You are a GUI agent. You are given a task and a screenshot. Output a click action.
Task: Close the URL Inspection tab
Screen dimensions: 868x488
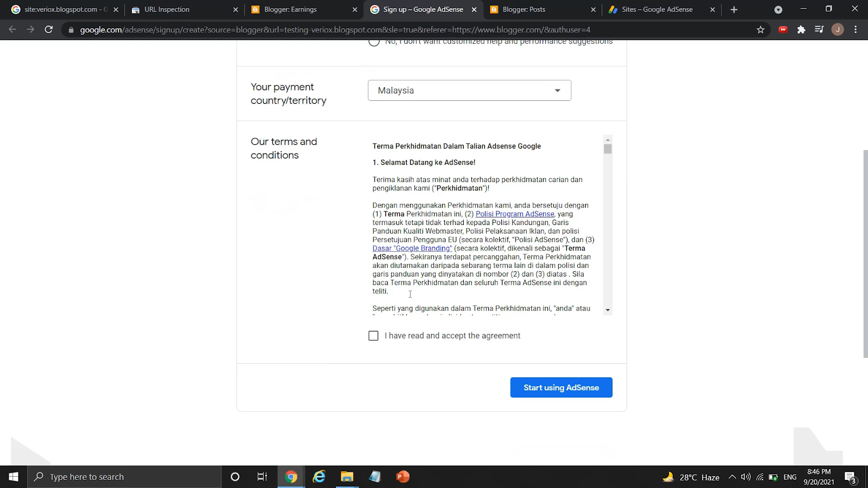pos(235,10)
